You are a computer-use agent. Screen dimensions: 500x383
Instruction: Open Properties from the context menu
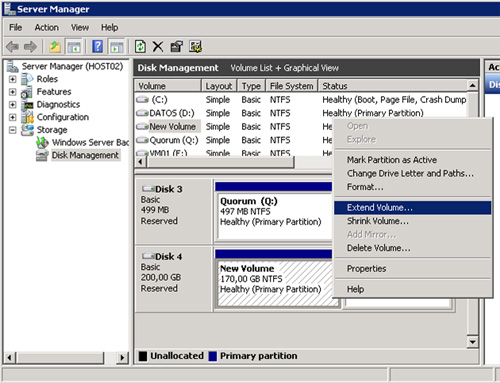tap(412, 268)
